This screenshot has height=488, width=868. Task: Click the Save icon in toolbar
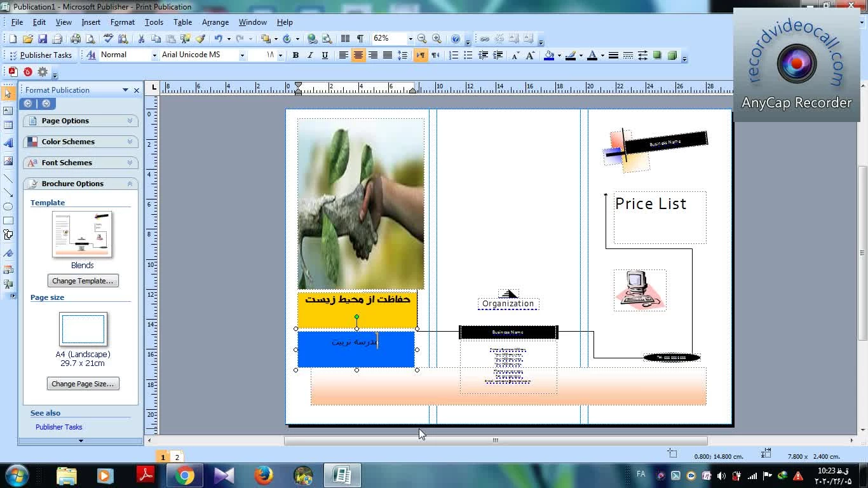point(43,39)
